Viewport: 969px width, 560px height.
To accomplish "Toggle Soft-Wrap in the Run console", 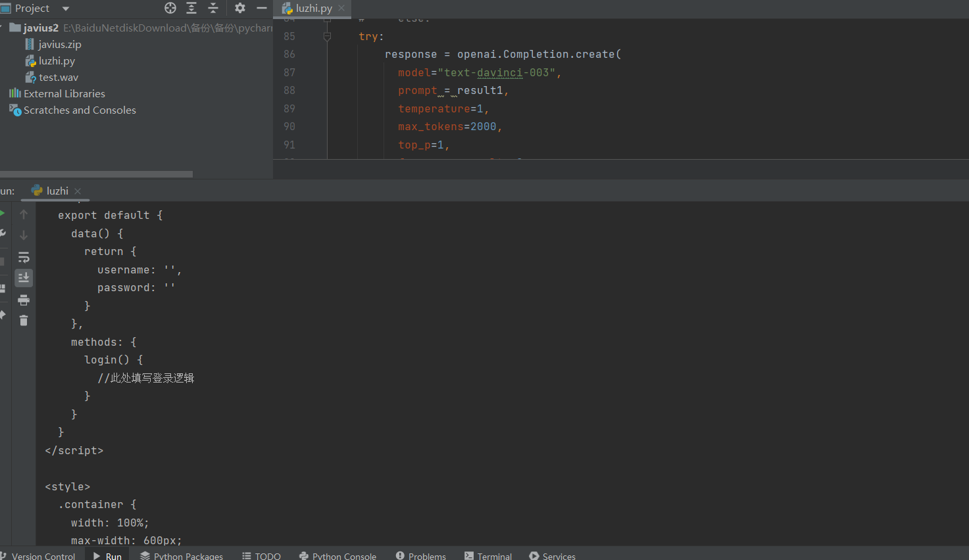I will click(x=24, y=257).
